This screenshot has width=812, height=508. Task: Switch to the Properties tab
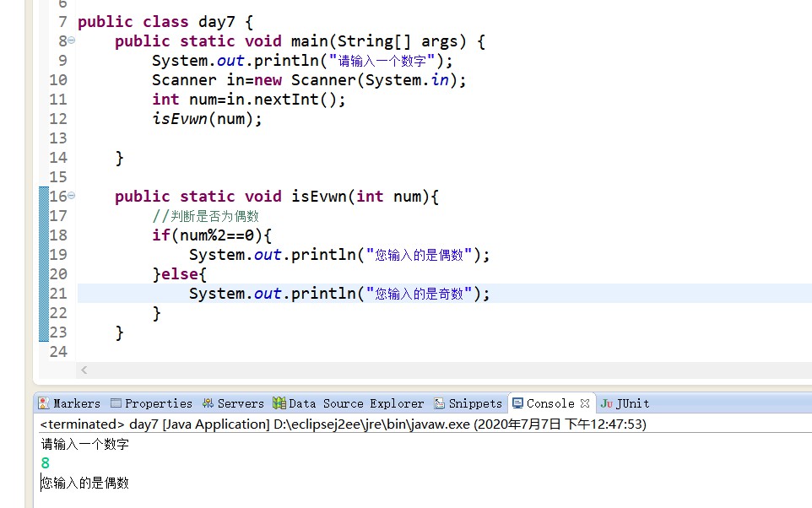pos(152,403)
